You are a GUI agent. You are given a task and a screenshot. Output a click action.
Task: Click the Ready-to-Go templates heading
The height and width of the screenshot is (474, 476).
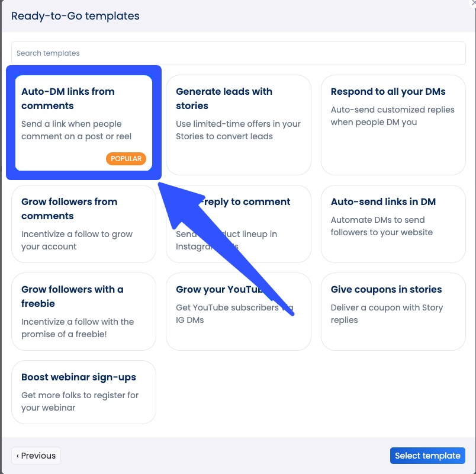[x=74, y=16]
